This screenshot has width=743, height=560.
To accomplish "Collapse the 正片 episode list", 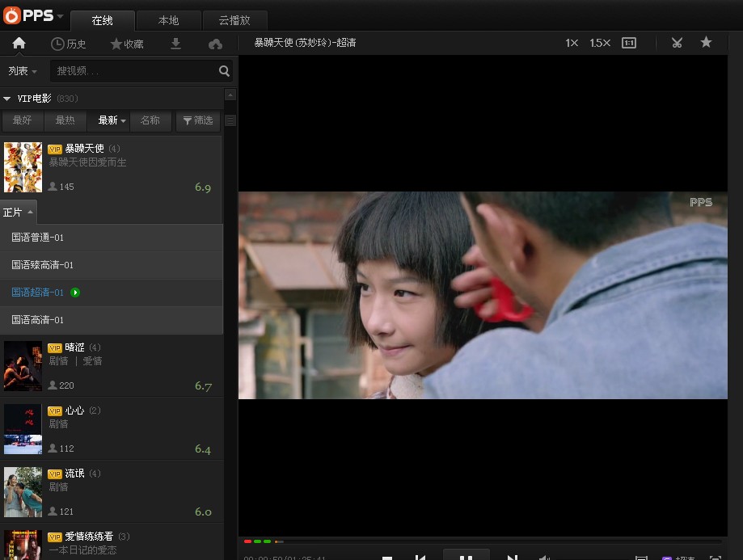I will pyautogui.click(x=18, y=213).
